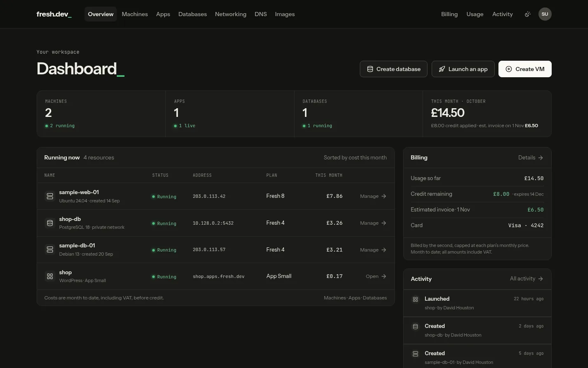588x368 pixels.
Task: Navigate to the Networking tab
Action: pyautogui.click(x=231, y=14)
